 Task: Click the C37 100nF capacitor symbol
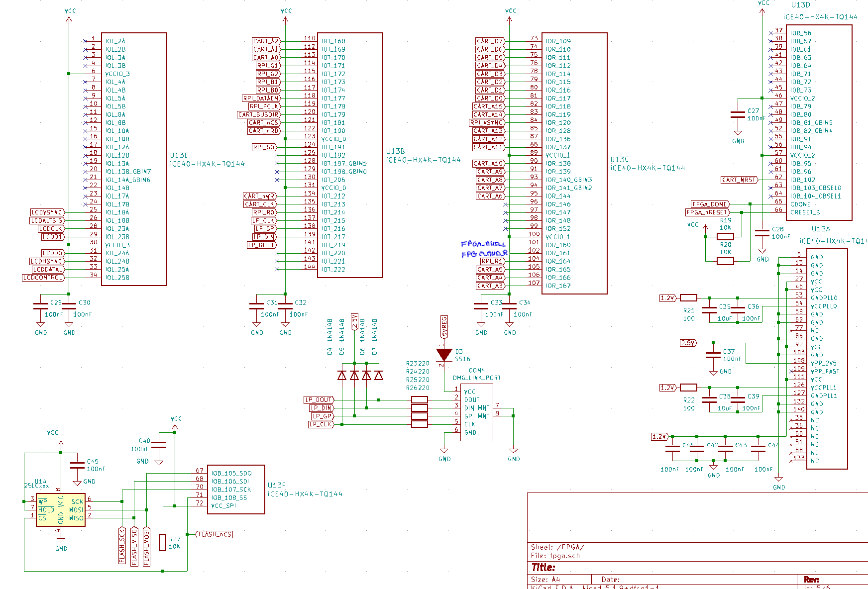pyautogui.click(x=713, y=355)
